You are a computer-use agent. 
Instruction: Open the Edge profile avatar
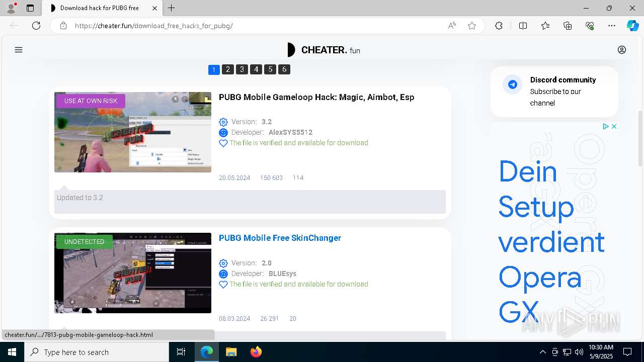(x=11, y=8)
